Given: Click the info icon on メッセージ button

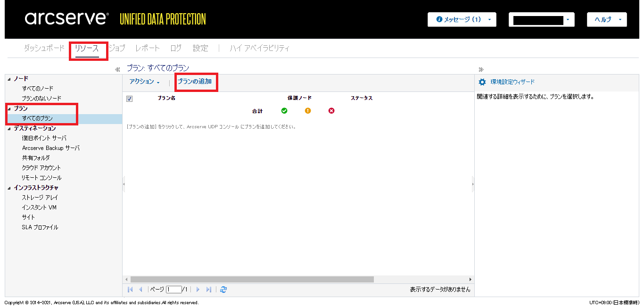Looking at the screenshot, I should 439,19.
